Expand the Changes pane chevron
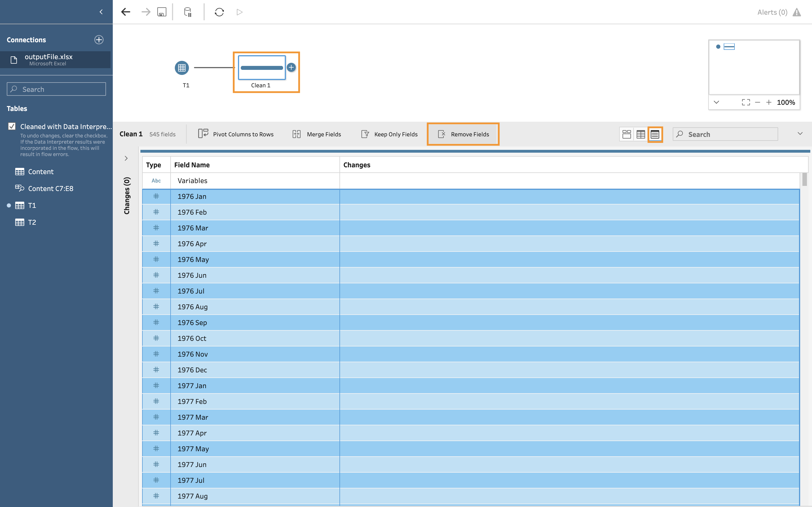The height and width of the screenshot is (507, 812). [x=126, y=158]
